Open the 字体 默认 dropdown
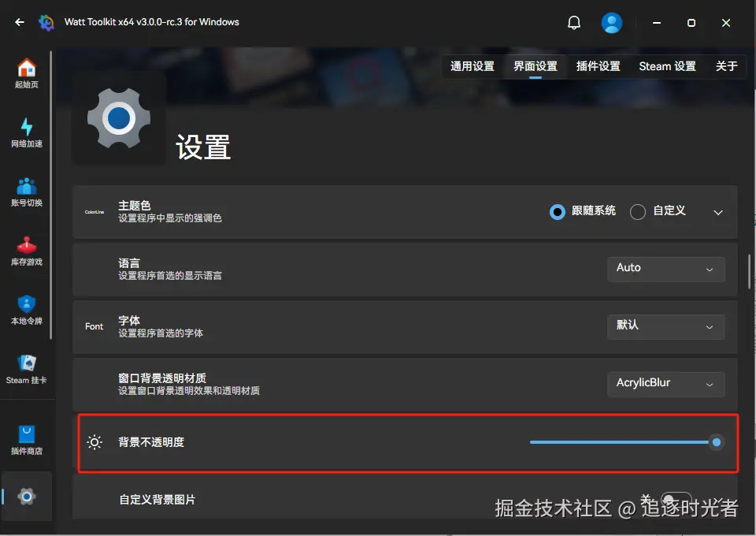The image size is (756, 536). click(x=666, y=326)
